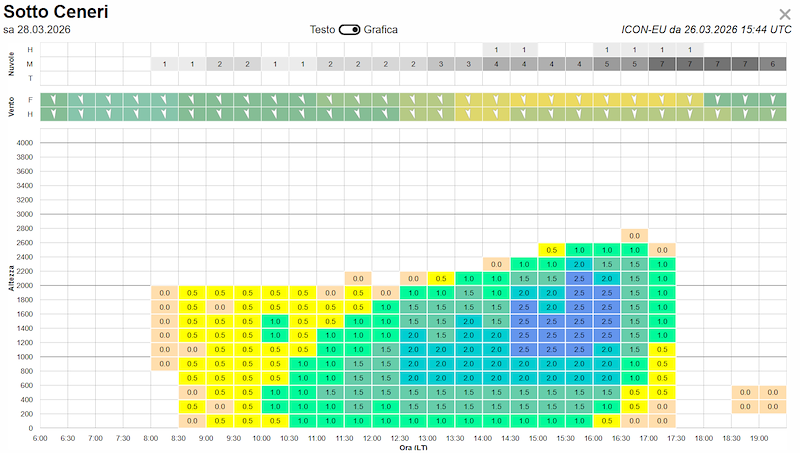Click the first wind arrow in Vento row H
Viewport: 800px width, 453px height.
click(x=54, y=114)
